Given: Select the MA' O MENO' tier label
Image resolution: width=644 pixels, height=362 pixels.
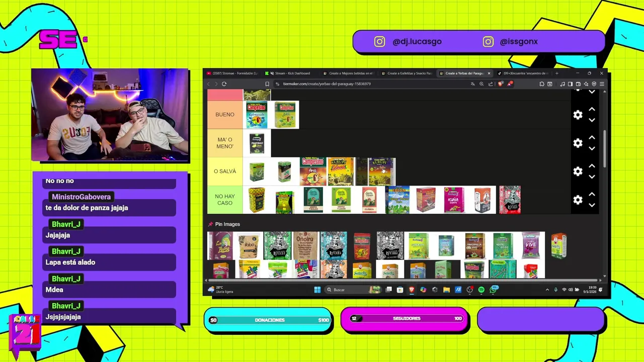Looking at the screenshot, I should pyautogui.click(x=225, y=143).
